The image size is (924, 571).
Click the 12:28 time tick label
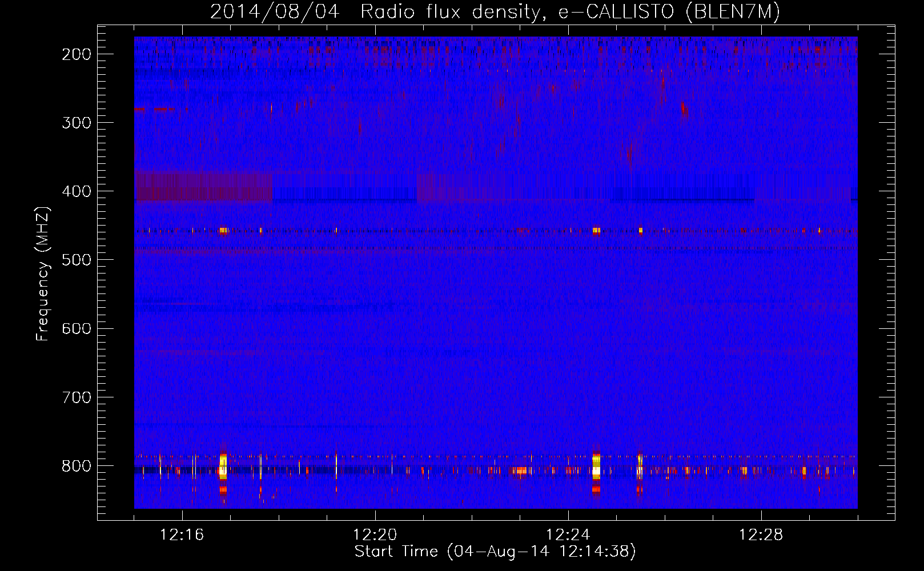pos(761,535)
